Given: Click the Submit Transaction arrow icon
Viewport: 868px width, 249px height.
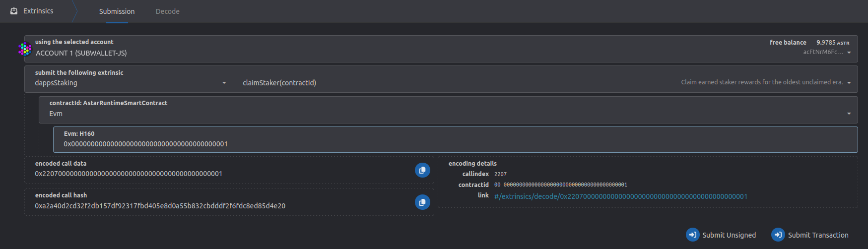Looking at the screenshot, I should click(778, 235).
